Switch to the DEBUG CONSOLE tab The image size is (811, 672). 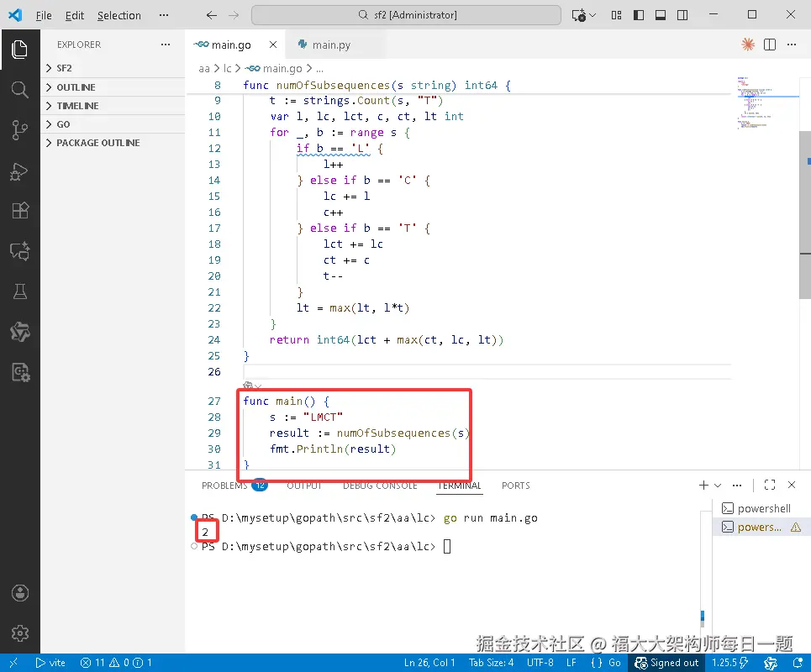[x=380, y=486]
